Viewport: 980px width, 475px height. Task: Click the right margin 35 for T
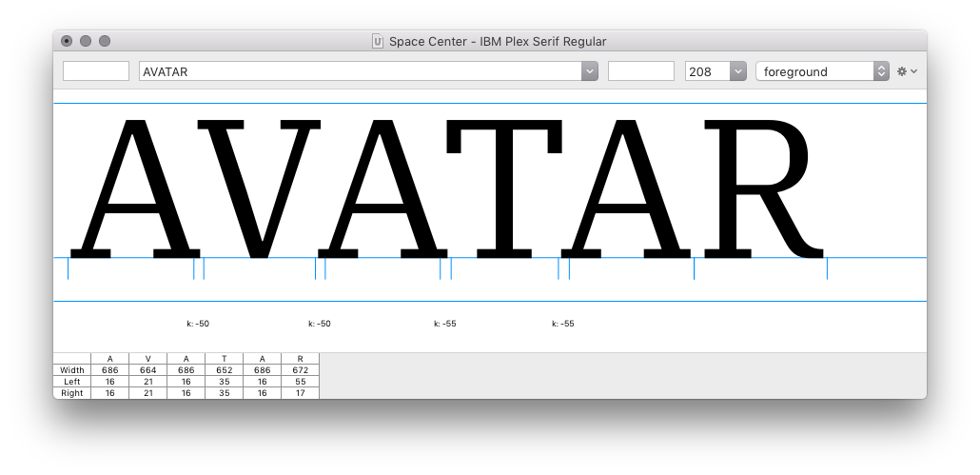(225, 393)
